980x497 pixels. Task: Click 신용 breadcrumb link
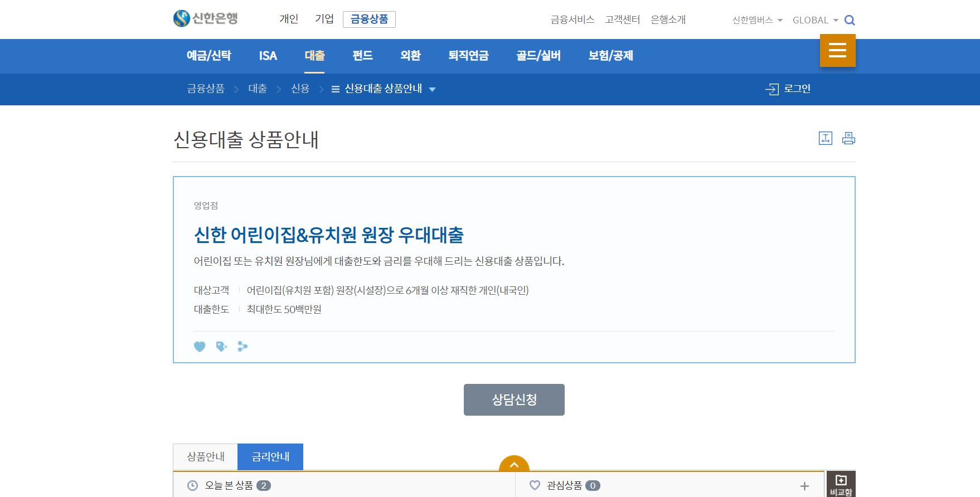300,89
